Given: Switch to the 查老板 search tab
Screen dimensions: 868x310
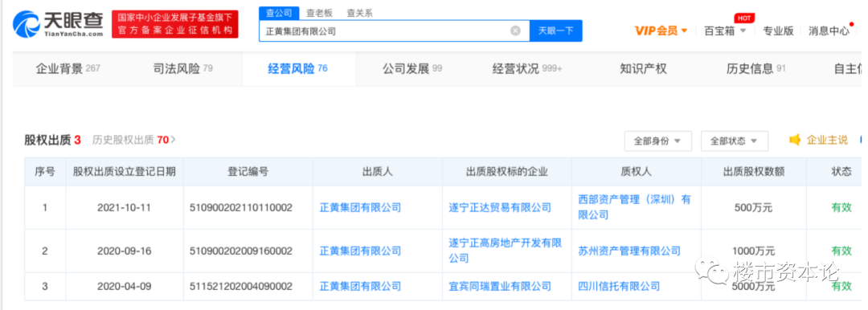Looking at the screenshot, I should click(x=319, y=14).
